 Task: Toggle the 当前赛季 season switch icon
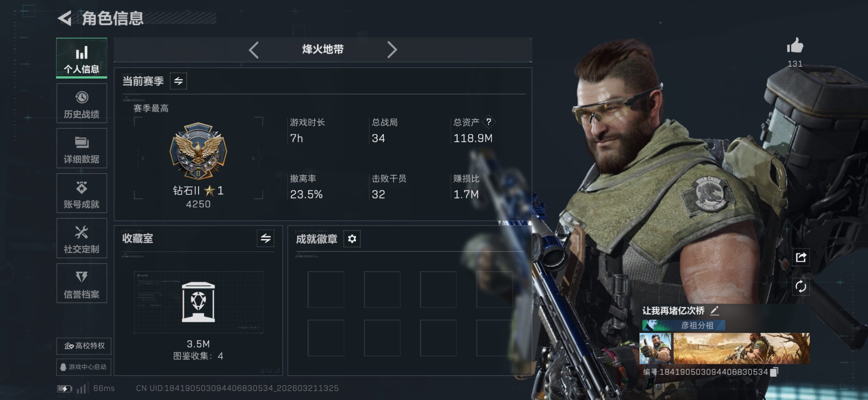pos(178,81)
